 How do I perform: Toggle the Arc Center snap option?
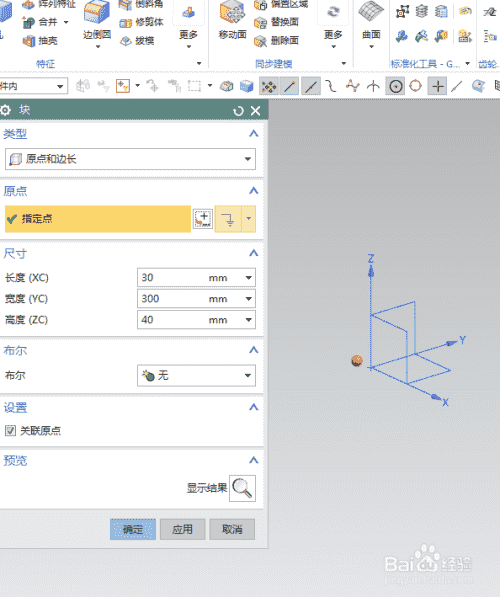395,86
